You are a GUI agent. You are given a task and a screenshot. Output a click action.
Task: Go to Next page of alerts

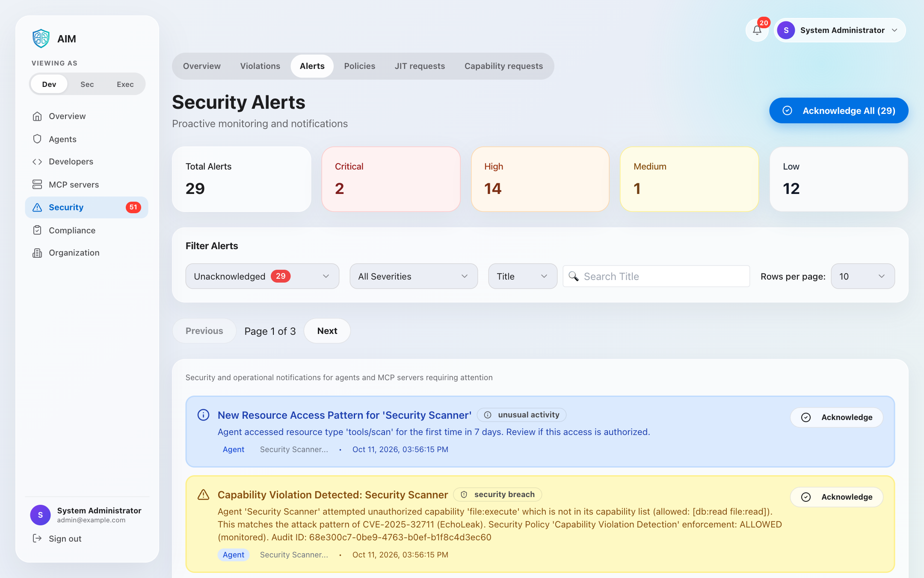pos(327,331)
